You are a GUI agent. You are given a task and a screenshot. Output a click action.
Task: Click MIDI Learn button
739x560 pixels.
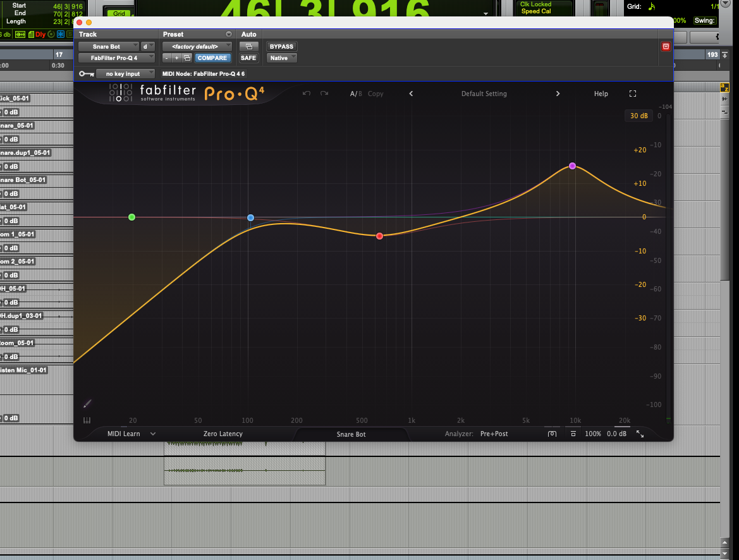point(123,434)
